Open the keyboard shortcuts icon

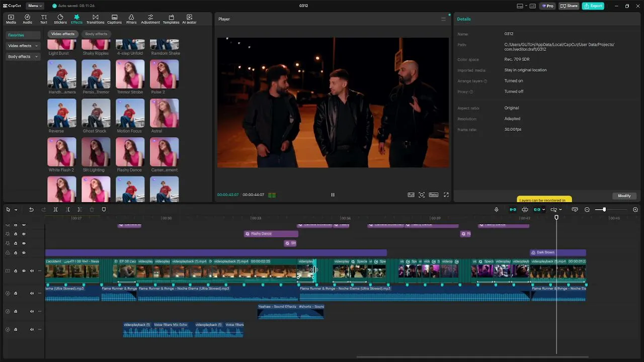tap(533, 6)
